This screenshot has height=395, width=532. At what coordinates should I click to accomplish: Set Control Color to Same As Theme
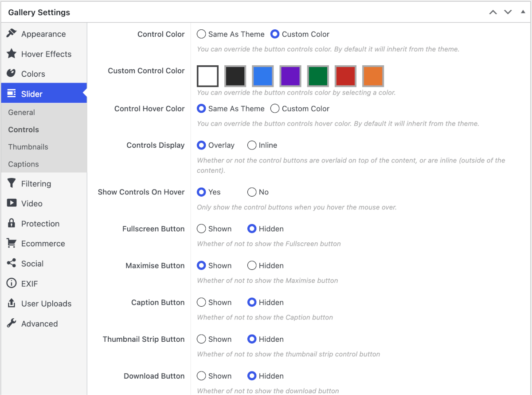tap(201, 34)
